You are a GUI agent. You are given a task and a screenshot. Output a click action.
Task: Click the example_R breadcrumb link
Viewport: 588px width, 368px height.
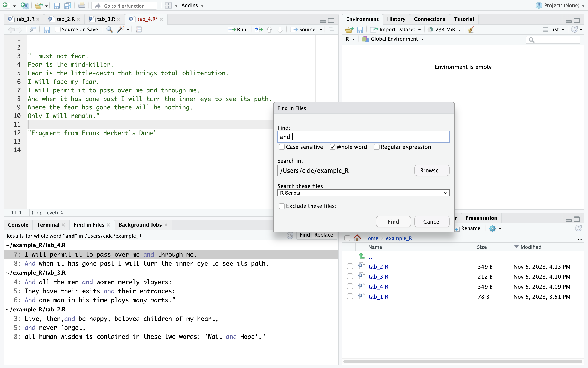[399, 238]
